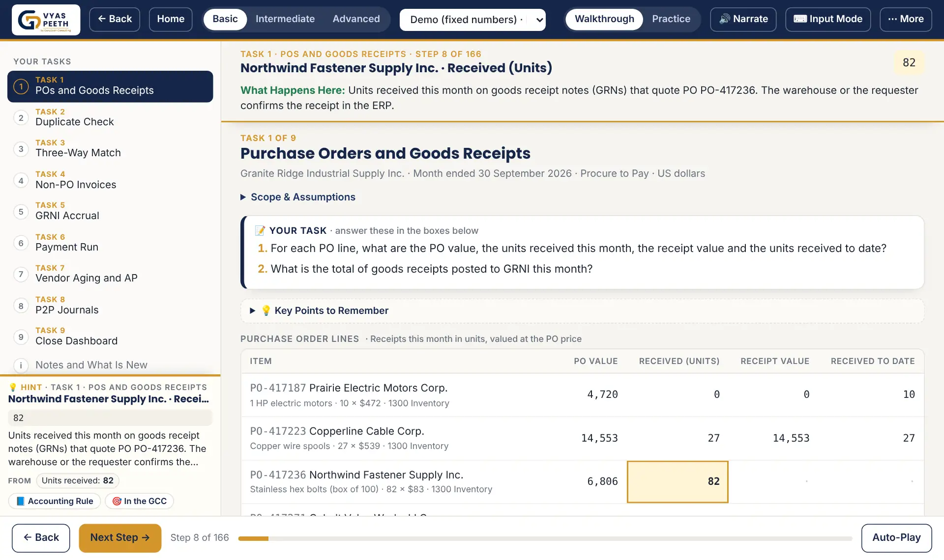Open Task 5 GRNI Accrual

(x=110, y=212)
